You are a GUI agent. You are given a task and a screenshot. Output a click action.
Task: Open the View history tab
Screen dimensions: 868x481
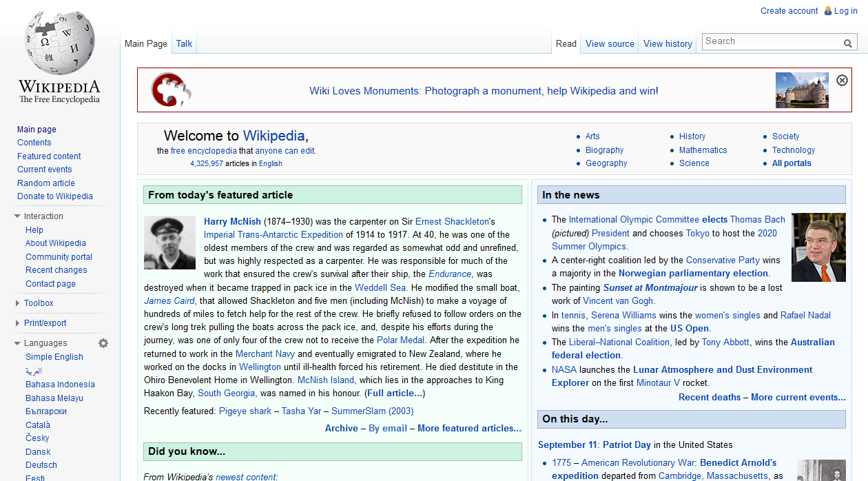click(x=668, y=43)
